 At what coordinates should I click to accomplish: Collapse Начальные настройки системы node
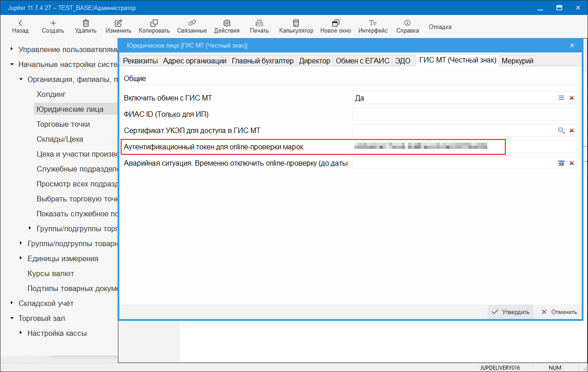[12, 64]
